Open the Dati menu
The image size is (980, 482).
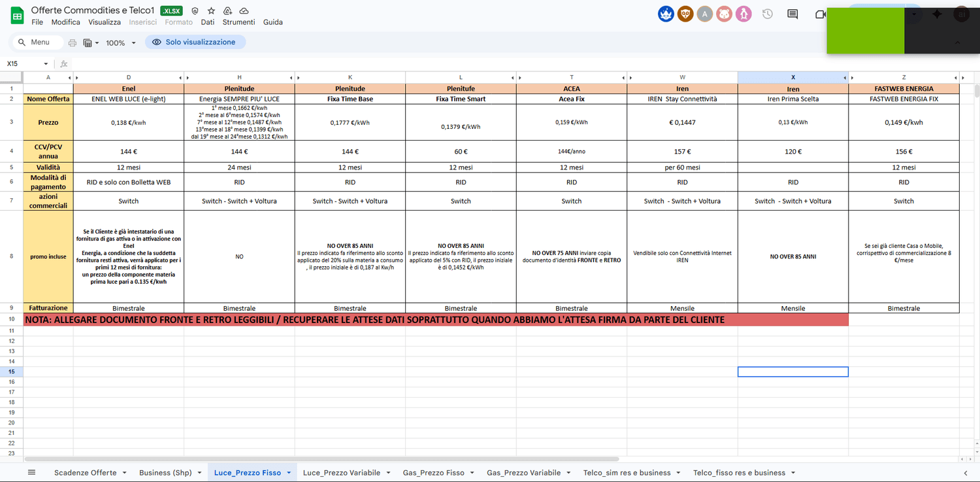(208, 22)
